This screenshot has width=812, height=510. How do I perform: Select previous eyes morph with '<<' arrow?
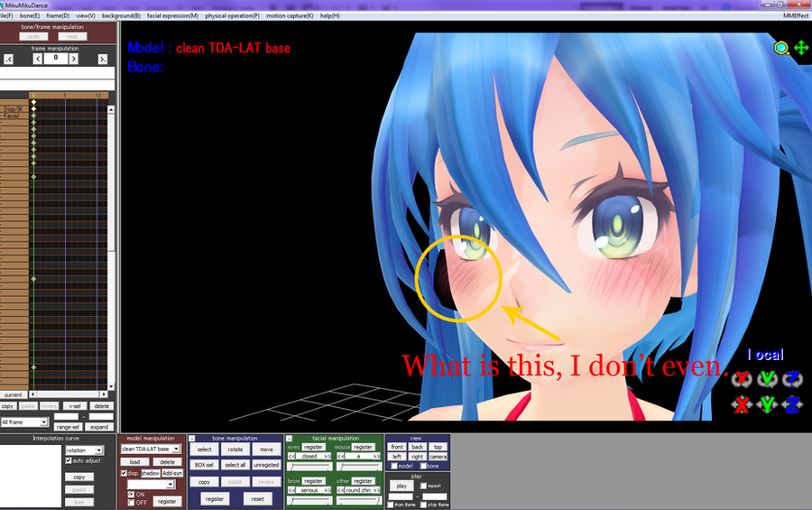coord(291,456)
